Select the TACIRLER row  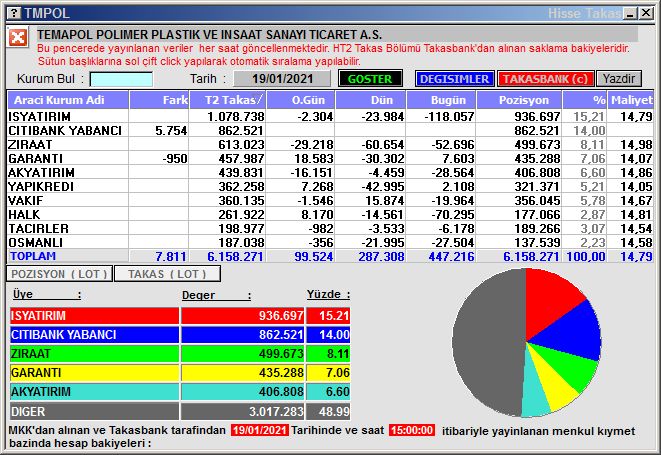tap(330, 228)
